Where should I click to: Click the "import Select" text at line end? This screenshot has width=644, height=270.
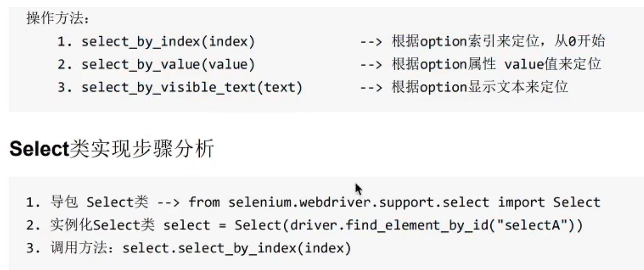point(549,202)
